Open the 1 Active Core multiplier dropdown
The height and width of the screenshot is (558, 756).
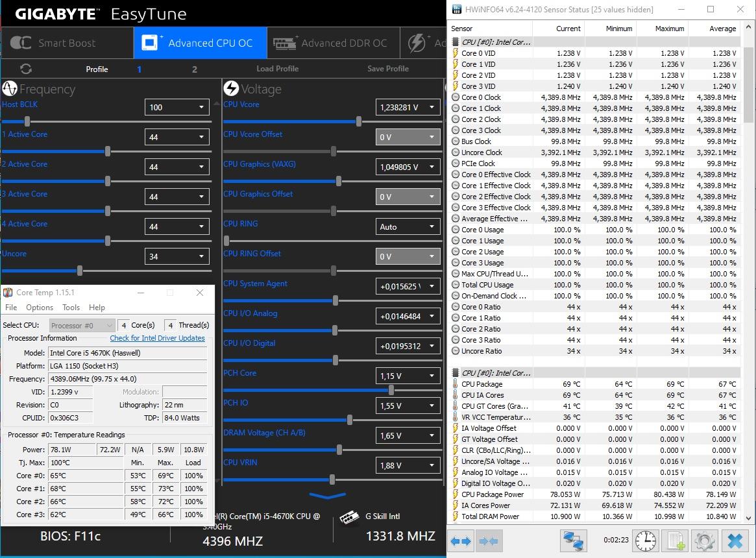pyautogui.click(x=177, y=137)
